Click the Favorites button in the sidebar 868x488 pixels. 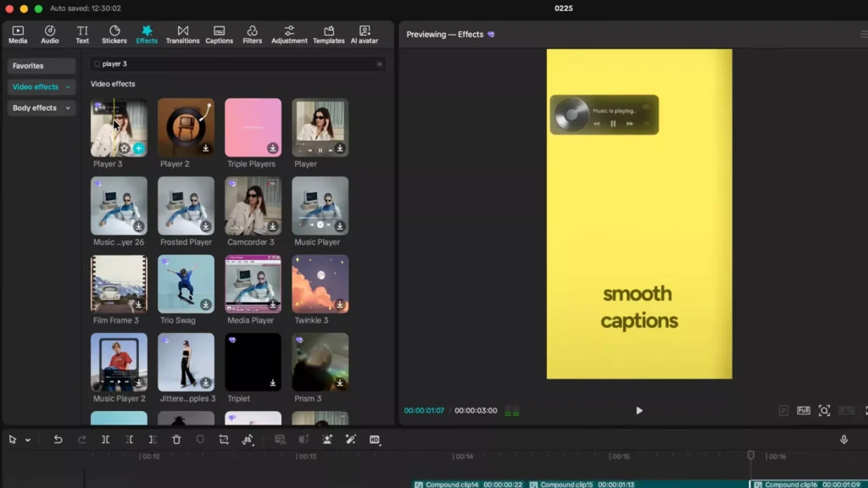41,65
